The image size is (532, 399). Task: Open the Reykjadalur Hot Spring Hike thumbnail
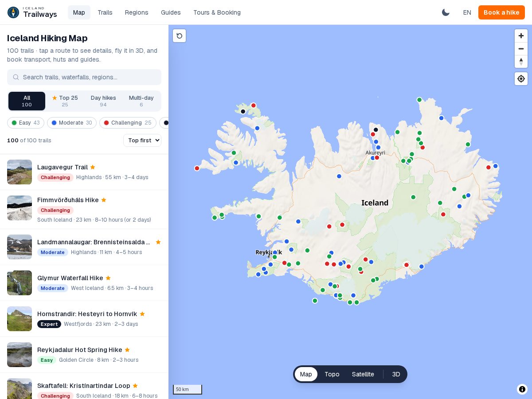(20, 355)
